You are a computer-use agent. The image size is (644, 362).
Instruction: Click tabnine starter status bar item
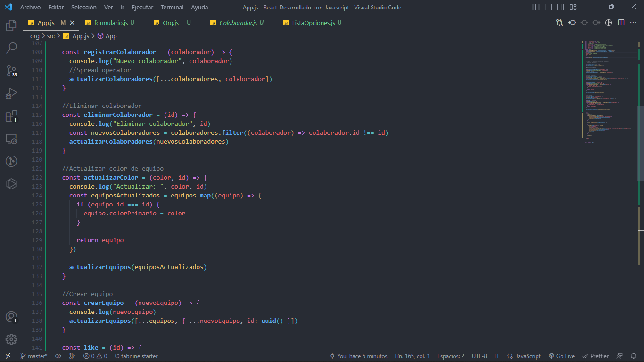point(136,356)
